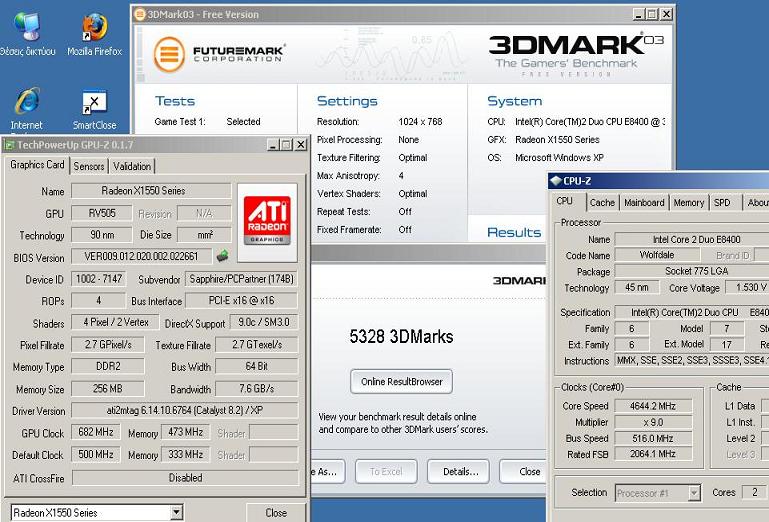
Task: Click the BIOS upload chip icon in GPU-Z
Action: pos(222,256)
